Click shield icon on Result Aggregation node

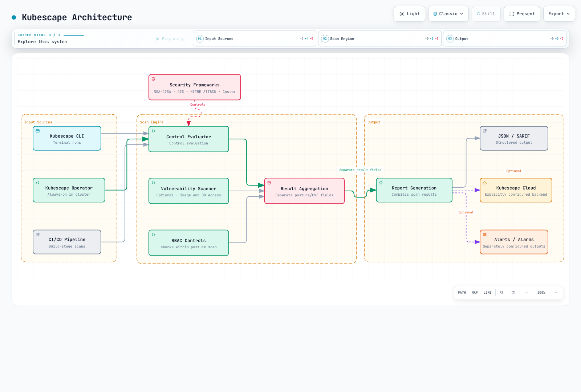(x=269, y=183)
